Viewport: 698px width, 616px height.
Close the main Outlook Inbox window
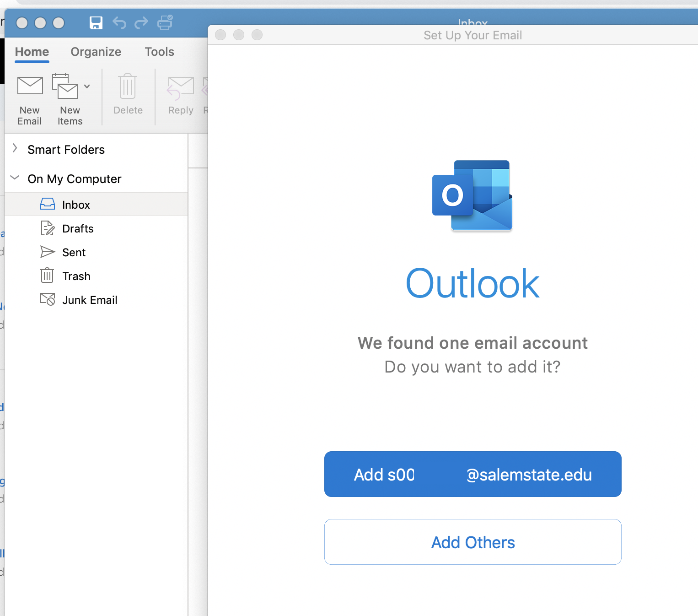tap(22, 23)
